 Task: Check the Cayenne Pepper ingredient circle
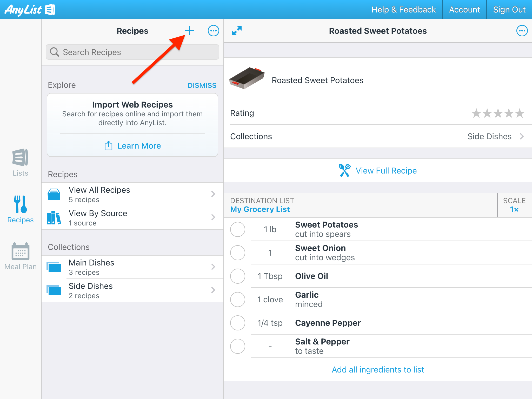click(x=237, y=323)
